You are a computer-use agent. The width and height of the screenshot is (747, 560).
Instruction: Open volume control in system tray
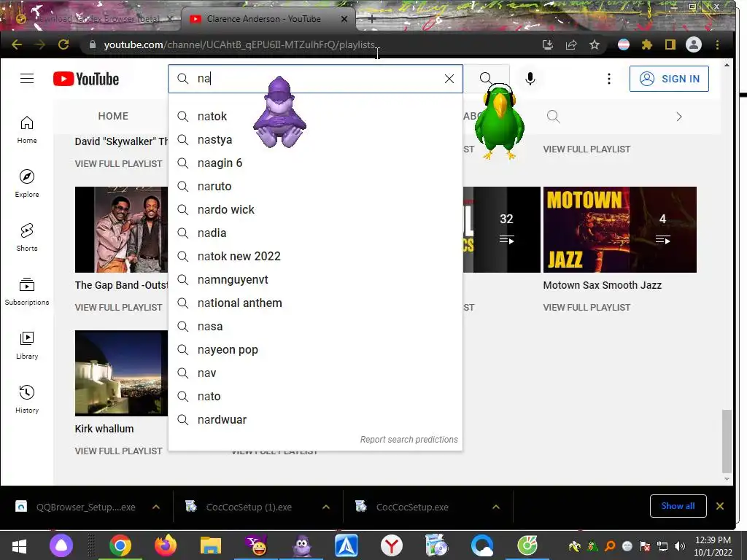click(x=680, y=546)
